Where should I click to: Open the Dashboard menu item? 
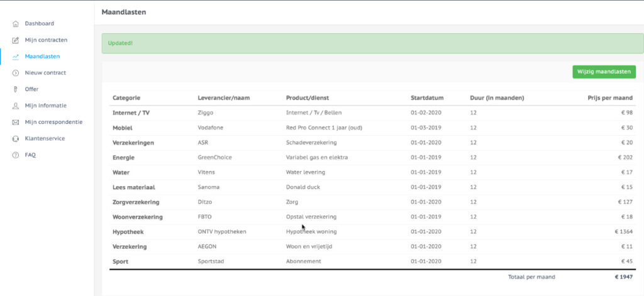(x=39, y=24)
